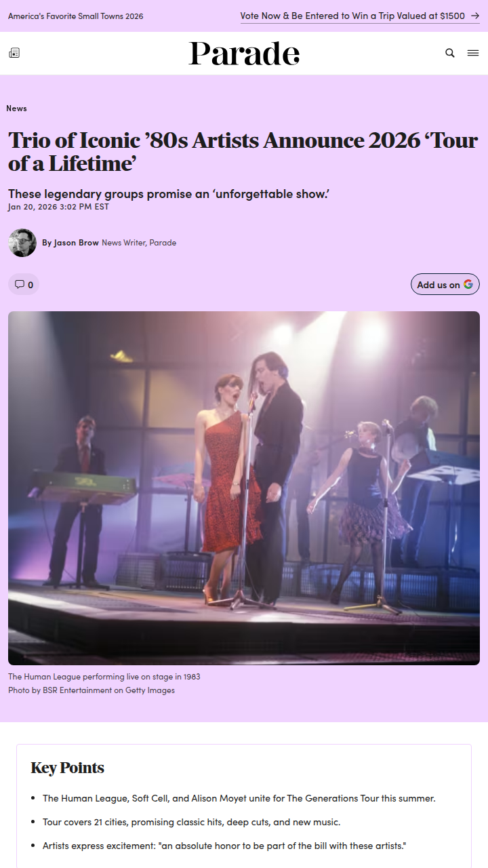Click the Key Points heading

[68, 768]
